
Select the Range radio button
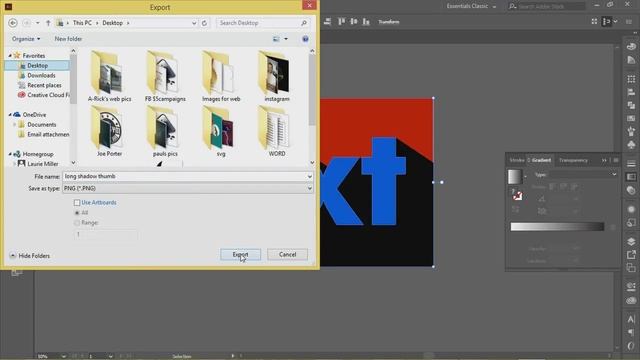tap(77, 222)
